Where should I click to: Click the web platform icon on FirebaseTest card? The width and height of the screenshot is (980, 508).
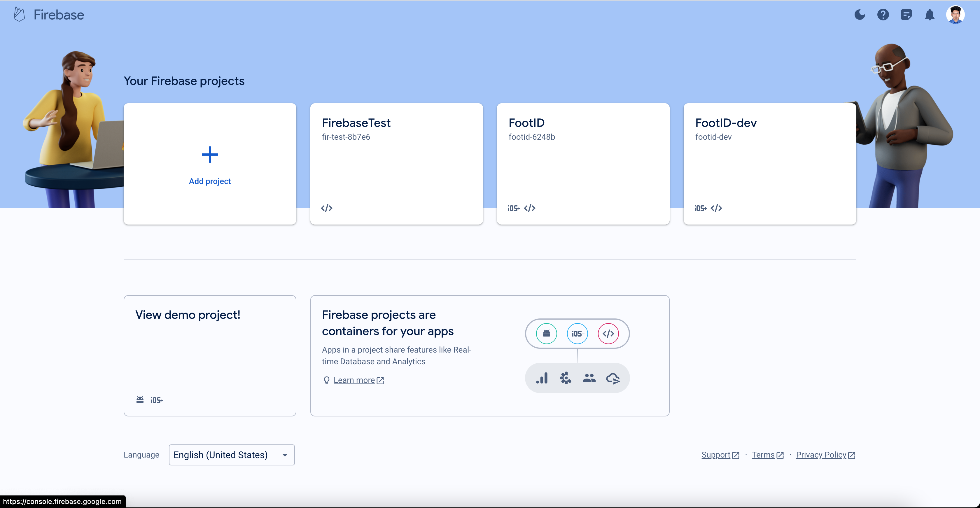(326, 208)
